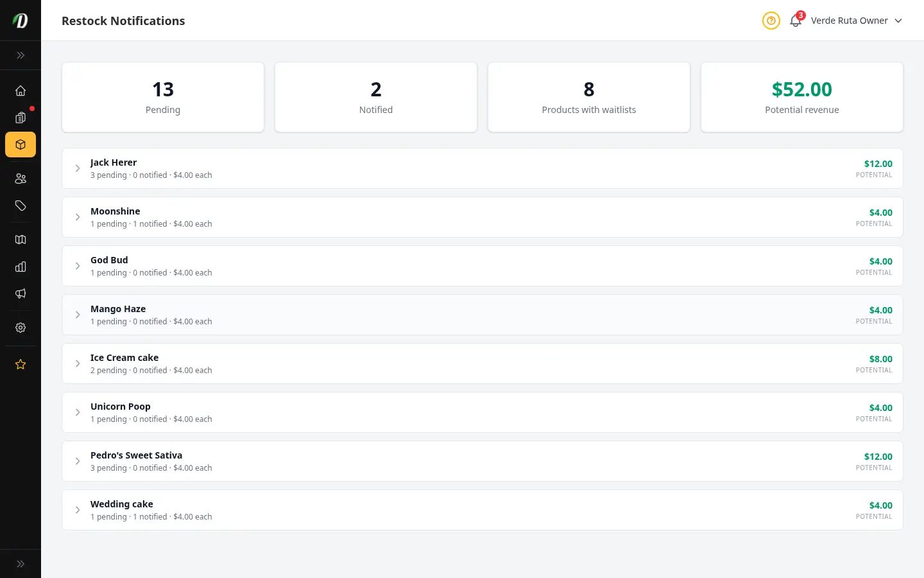924x578 pixels.
Task: Expand the Pedro's Sweet Sativa row chevron
Action: (78, 461)
